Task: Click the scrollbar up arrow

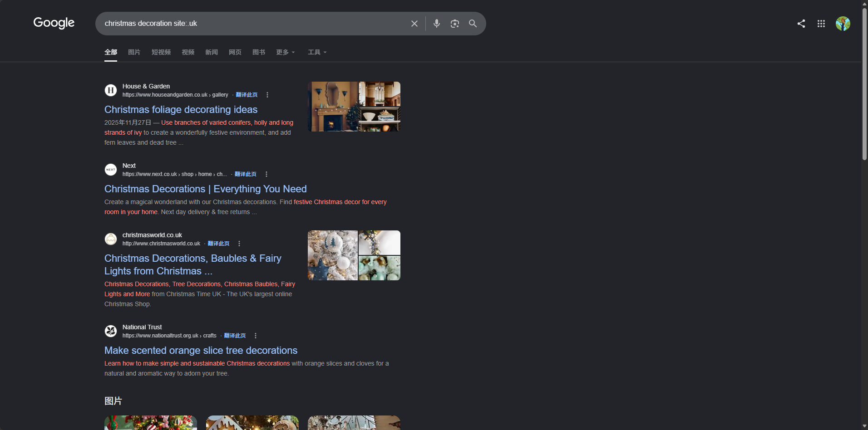Action: [865, 4]
